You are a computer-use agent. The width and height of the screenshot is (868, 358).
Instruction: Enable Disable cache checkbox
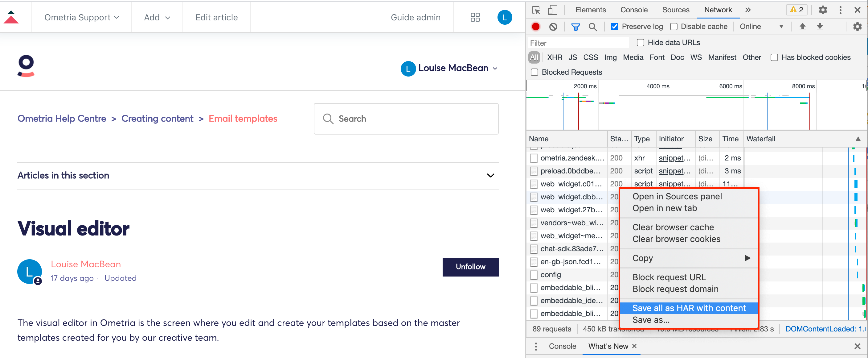[673, 26]
